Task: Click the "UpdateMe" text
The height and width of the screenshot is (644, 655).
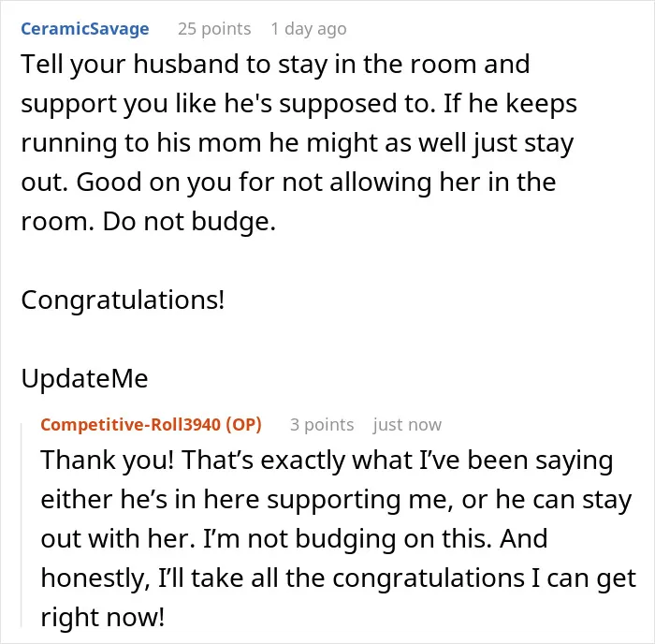Action: pos(84,378)
